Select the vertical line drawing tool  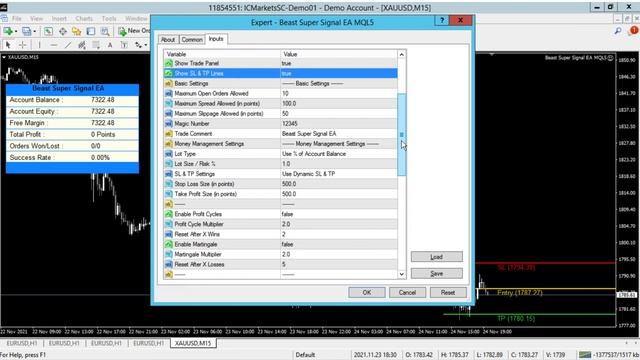(39, 45)
